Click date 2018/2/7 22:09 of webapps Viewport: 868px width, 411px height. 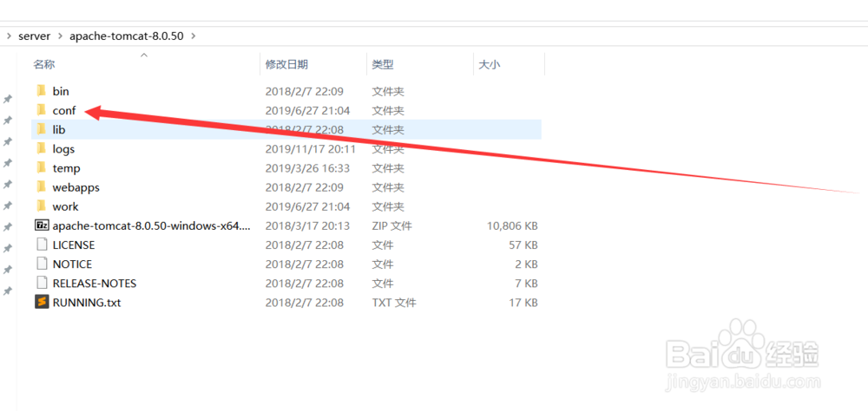305,187
